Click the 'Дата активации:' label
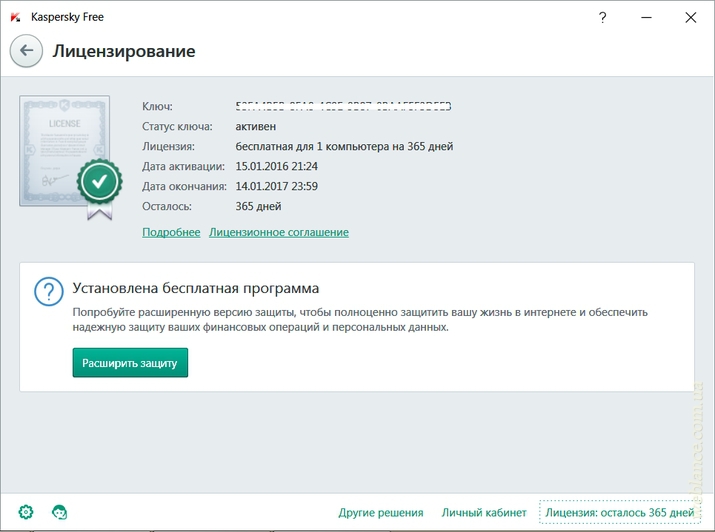This screenshot has height=532, width=715. (x=183, y=166)
